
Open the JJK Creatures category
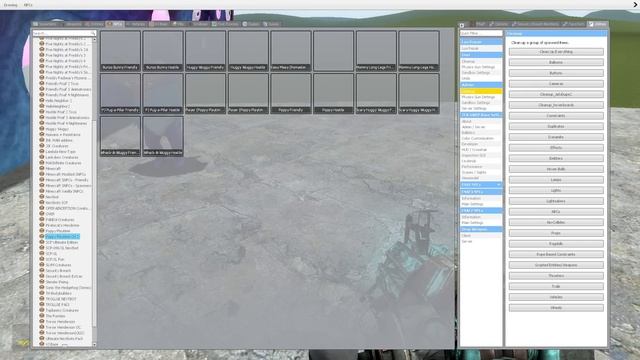point(57,146)
